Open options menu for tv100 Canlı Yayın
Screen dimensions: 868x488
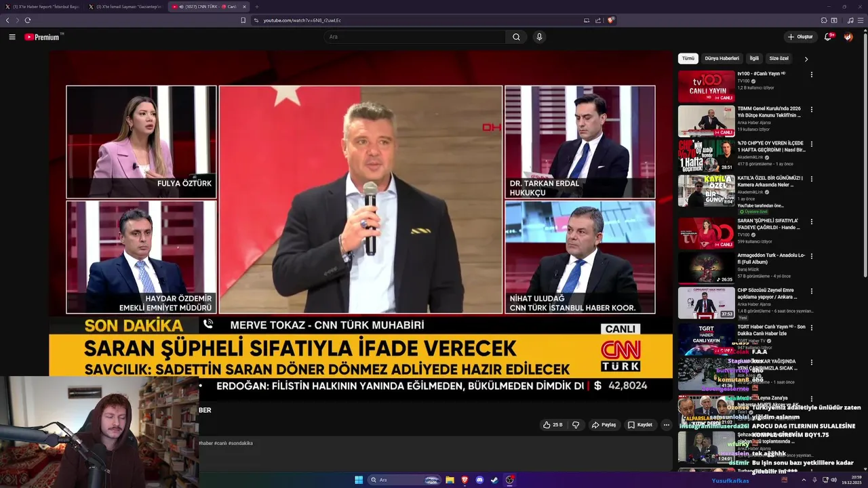pyautogui.click(x=812, y=75)
